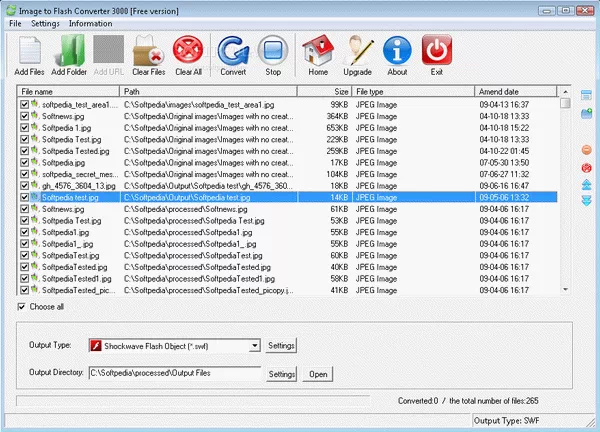This screenshot has height=432, width=600.
Task: Move item up with double up-arrow icon
Action: pyautogui.click(x=586, y=185)
